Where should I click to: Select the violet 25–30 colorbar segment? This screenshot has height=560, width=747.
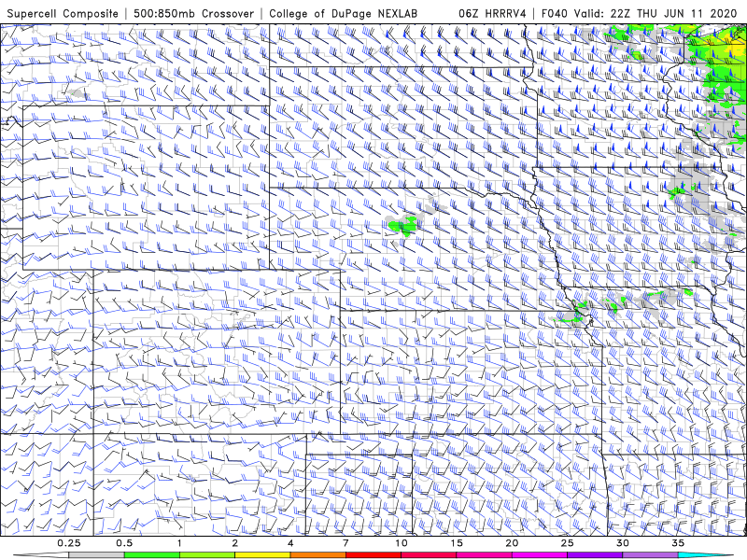click(x=595, y=555)
